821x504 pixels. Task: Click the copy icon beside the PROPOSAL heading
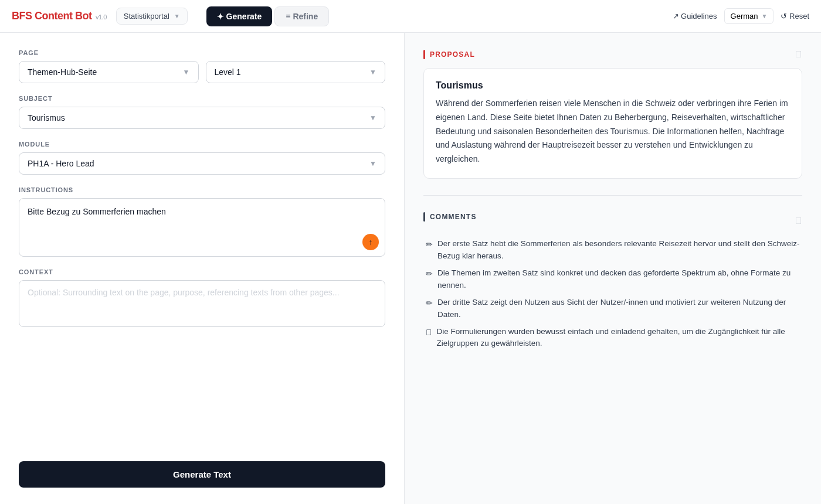[798, 54]
